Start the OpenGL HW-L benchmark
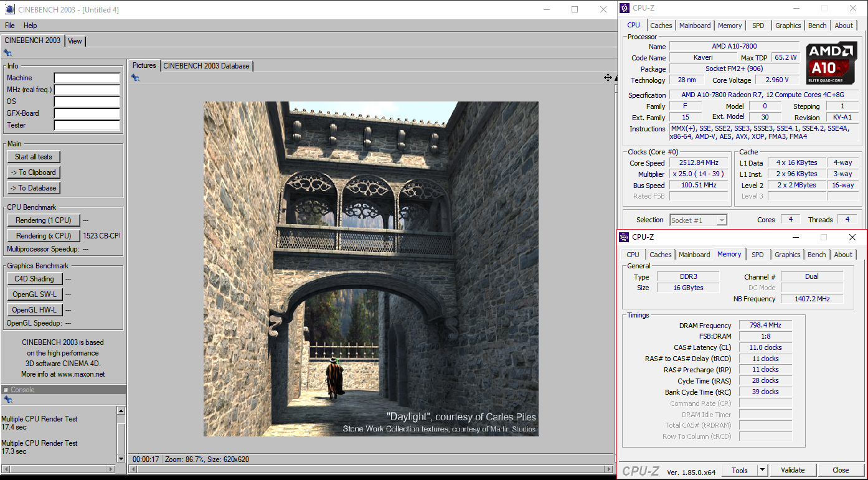Screen dimensions: 868x480 [34, 310]
